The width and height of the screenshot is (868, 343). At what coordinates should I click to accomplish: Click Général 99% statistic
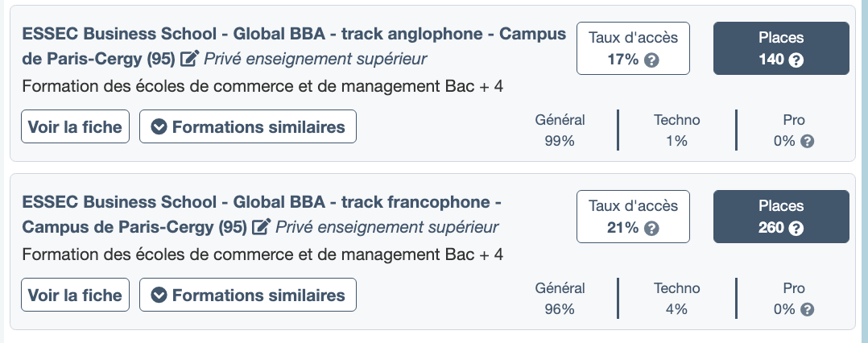pos(560,130)
